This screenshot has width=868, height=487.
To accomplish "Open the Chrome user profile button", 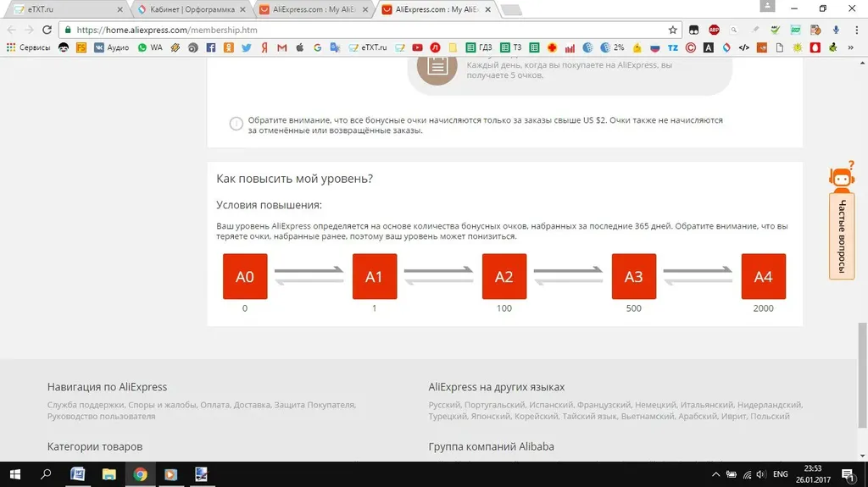I will point(767,6).
